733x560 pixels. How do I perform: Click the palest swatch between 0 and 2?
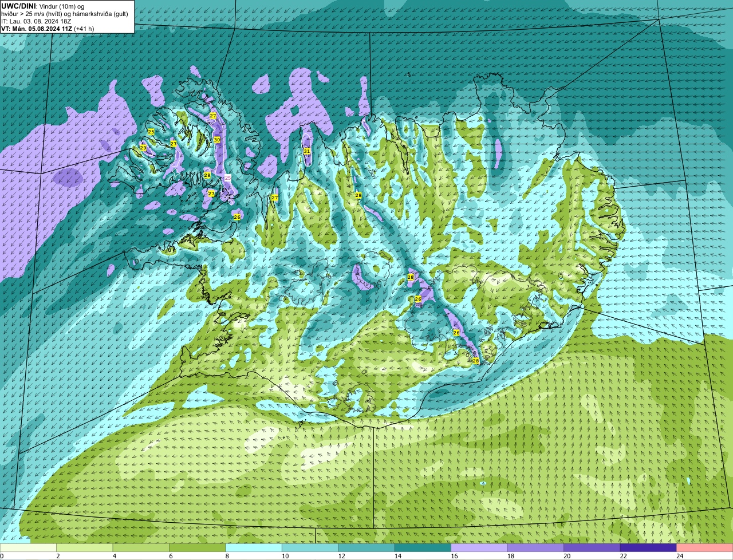(29, 548)
